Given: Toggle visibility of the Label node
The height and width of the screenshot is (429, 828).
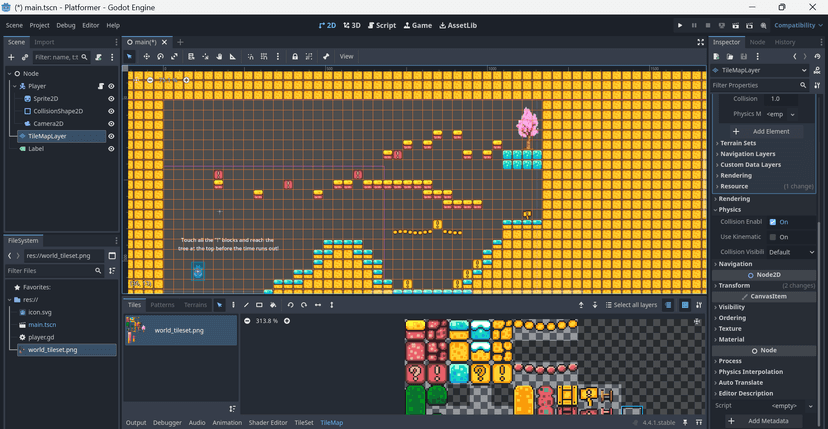Looking at the screenshot, I should tap(111, 148).
